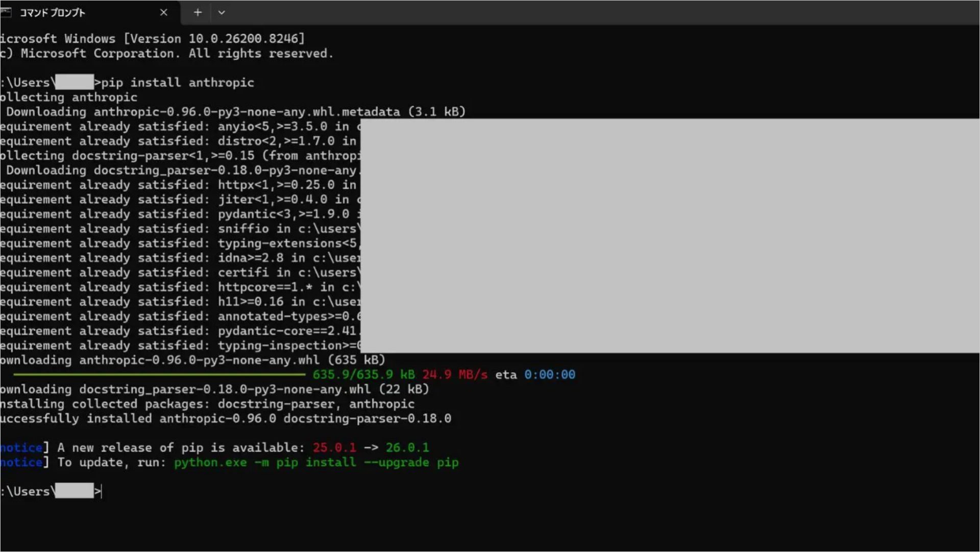980x552 pixels.
Task: Click 'docstring-parser<1,>=0.15' collecting line
Action: coord(180,156)
